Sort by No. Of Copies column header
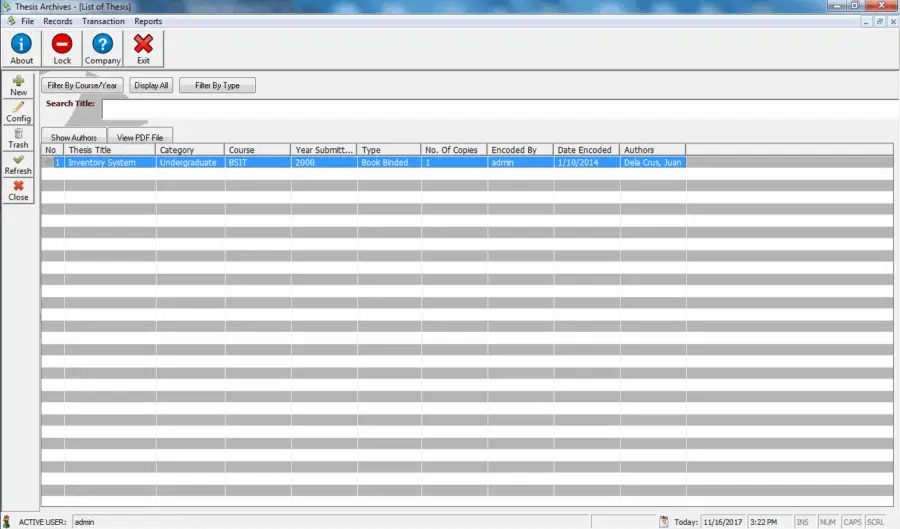 (x=453, y=150)
